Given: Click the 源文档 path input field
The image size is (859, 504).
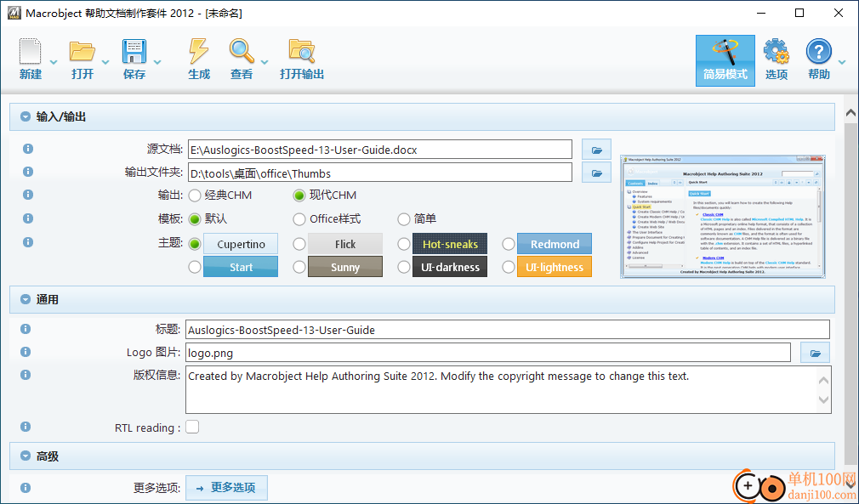Looking at the screenshot, I should (x=380, y=150).
